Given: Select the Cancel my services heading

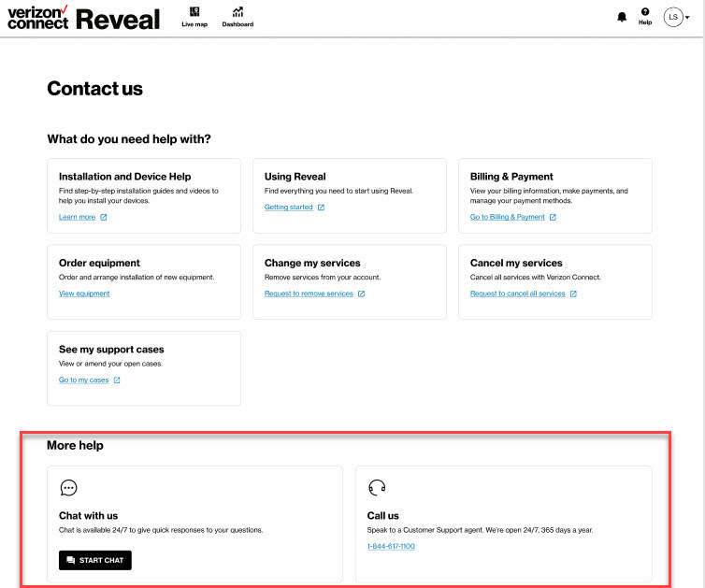Looking at the screenshot, I should pos(516,263).
